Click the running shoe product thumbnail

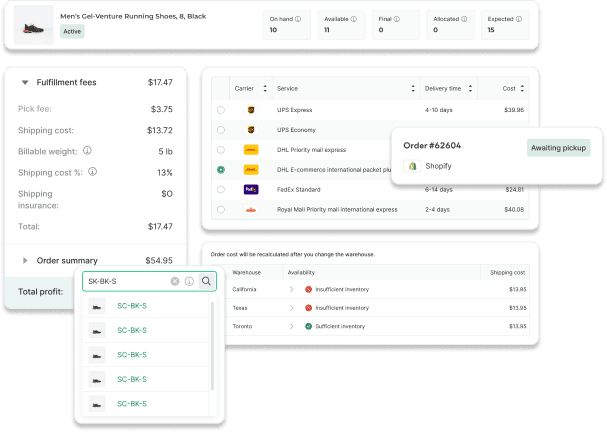pos(35,24)
